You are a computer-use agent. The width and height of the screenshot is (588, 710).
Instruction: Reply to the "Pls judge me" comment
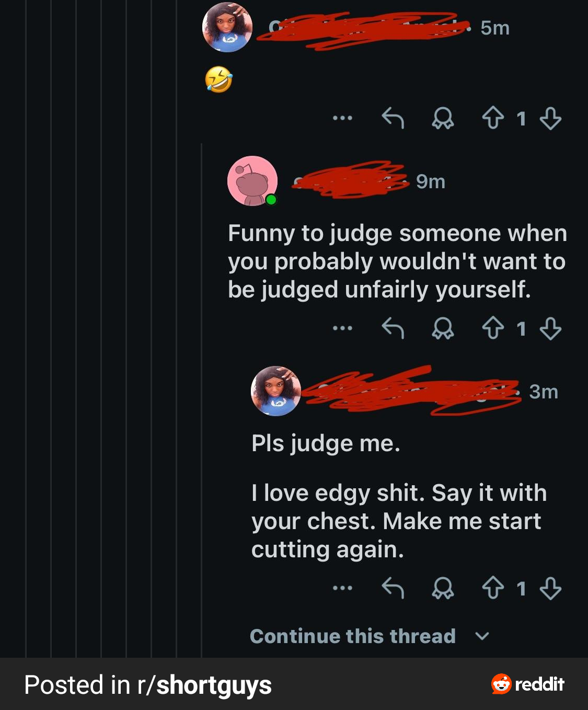393,588
